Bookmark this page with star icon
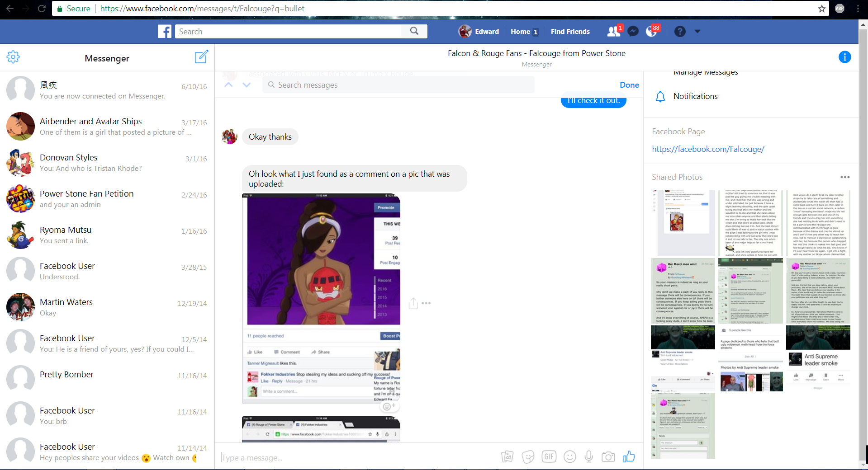The height and width of the screenshot is (470, 868). tap(821, 9)
